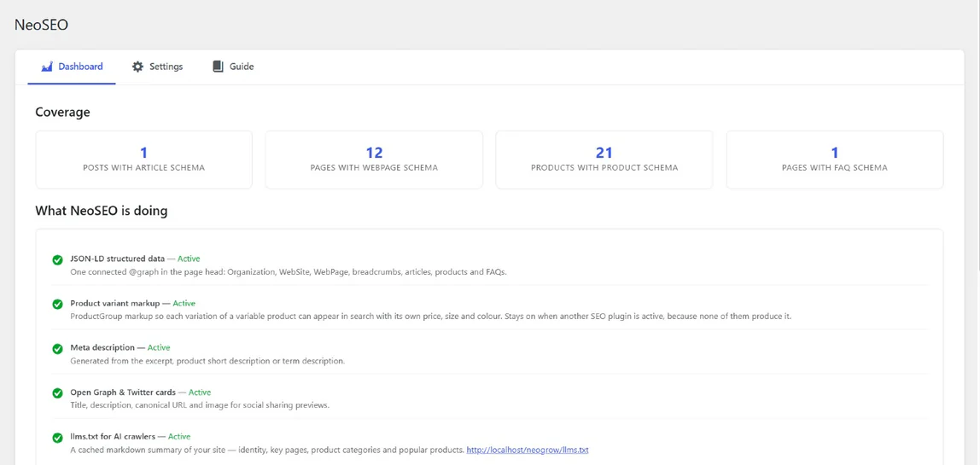Click the number 12 in Webpage Schema card

(x=374, y=153)
